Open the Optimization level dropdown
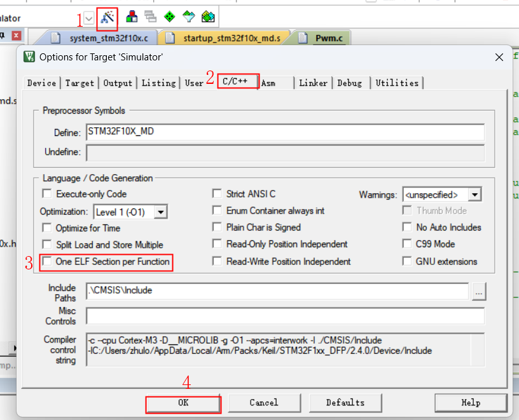The height and width of the screenshot is (420, 519). [x=161, y=212]
